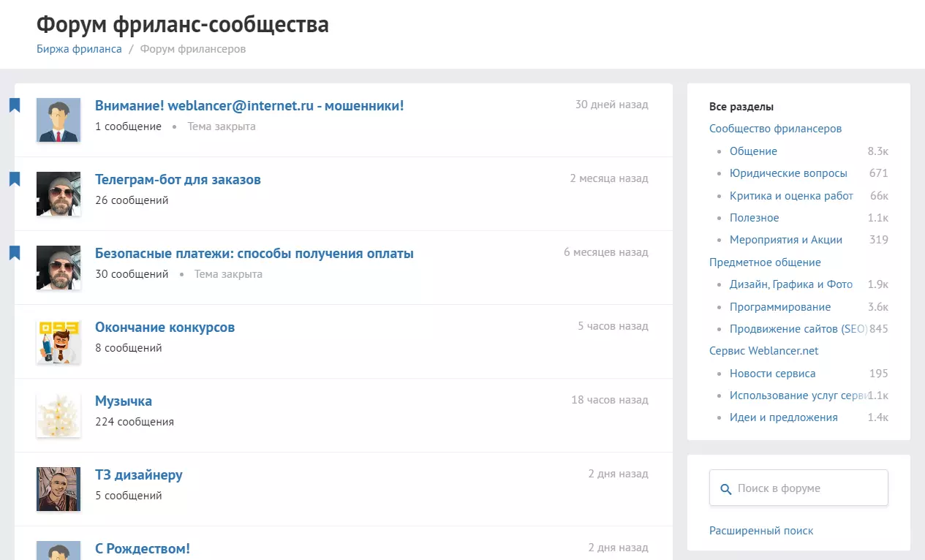Viewport: 925px width, 560px height.
Task: Open Дизайн, Графика и Фото subsection
Action: (x=791, y=284)
